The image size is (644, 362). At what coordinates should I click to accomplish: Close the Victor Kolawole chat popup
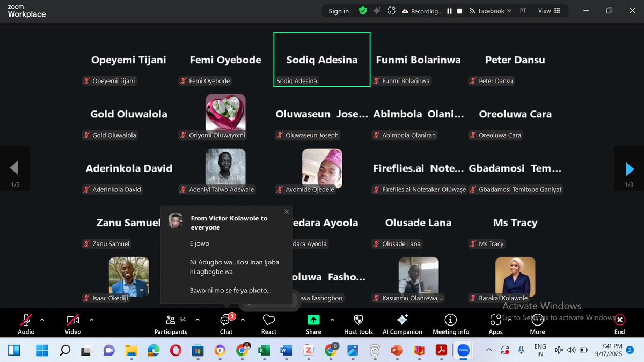(x=287, y=212)
